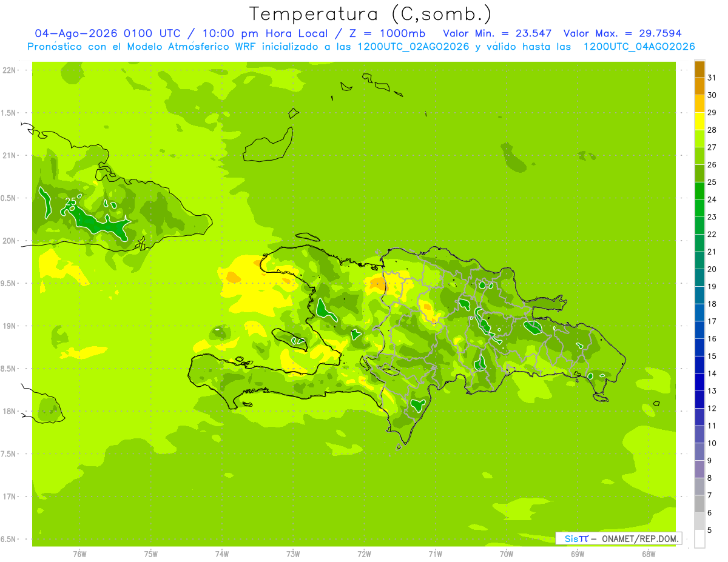This screenshot has height=562, width=728.
Task: Select the yellow colorbar swatch between 28 and 29
Action: click(x=699, y=121)
